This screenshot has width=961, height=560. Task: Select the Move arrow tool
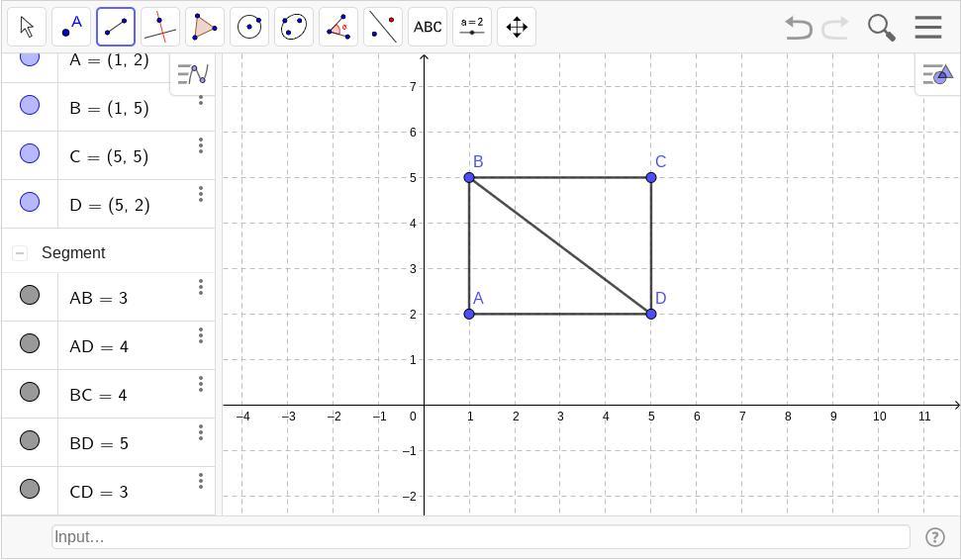[x=27, y=27]
